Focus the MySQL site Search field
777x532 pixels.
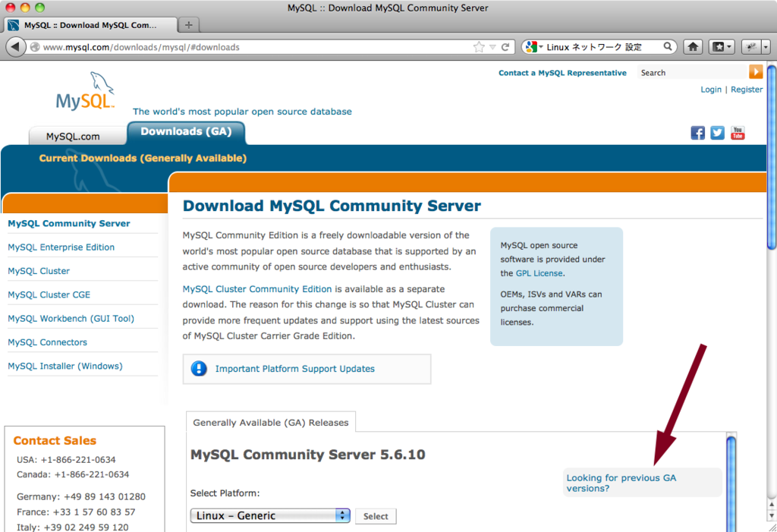coord(692,72)
